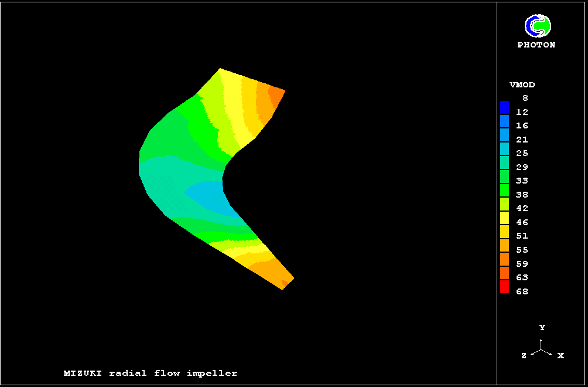Click the PHOTON text label
The image size is (588, 387).
click(536, 45)
